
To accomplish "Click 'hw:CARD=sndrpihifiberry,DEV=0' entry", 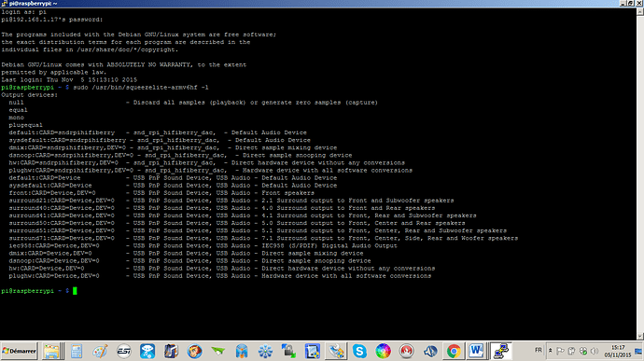I will pyautogui.click(x=63, y=162).
